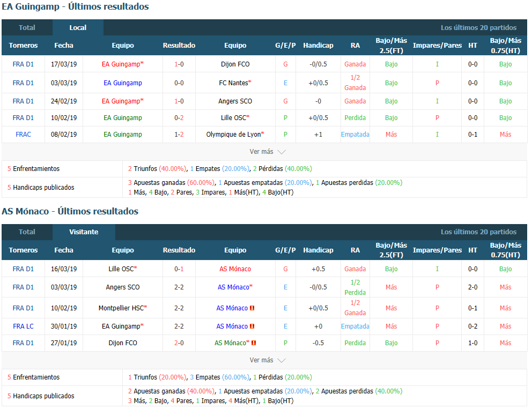Click +1 handicap in Lyon row
532x409 pixels.
click(318, 135)
